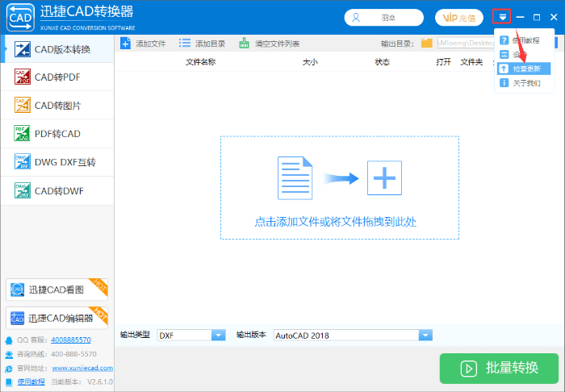
Task: Open 关于我们 from the dropdown menu
Action: click(524, 83)
